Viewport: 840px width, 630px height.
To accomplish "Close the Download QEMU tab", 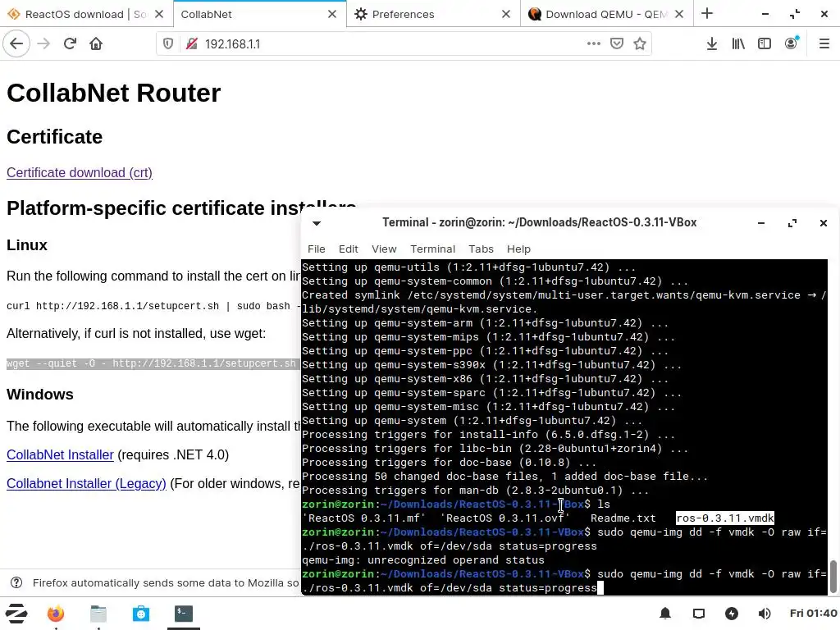I will click(679, 14).
